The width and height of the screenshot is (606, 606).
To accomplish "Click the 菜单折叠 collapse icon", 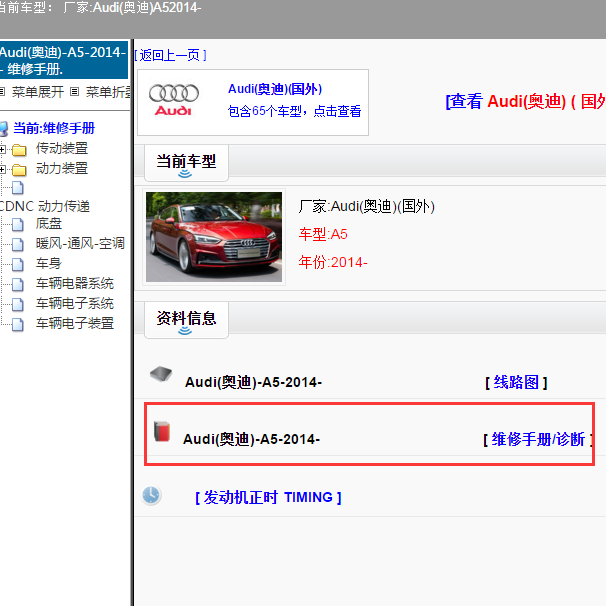I will [75, 92].
